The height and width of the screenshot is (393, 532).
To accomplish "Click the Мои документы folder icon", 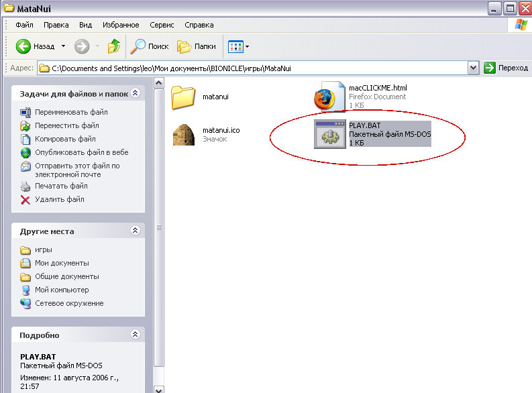I will coord(25,263).
